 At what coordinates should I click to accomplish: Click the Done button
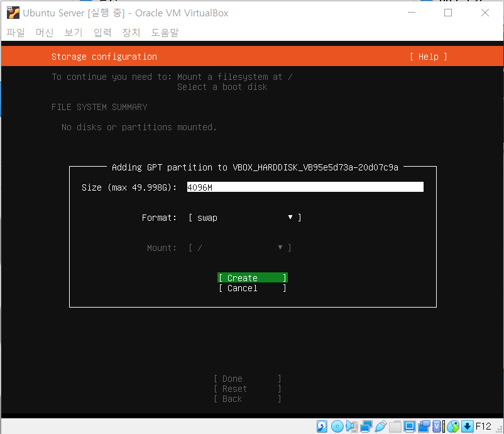click(x=248, y=379)
